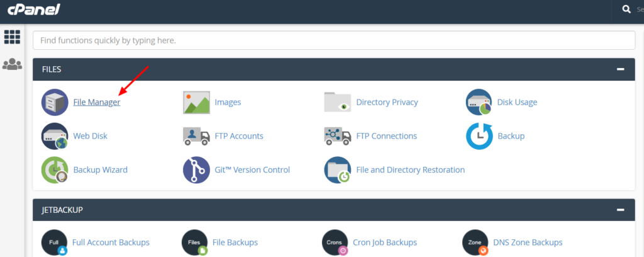
Task: Open the Web Disk link
Action: coord(91,136)
